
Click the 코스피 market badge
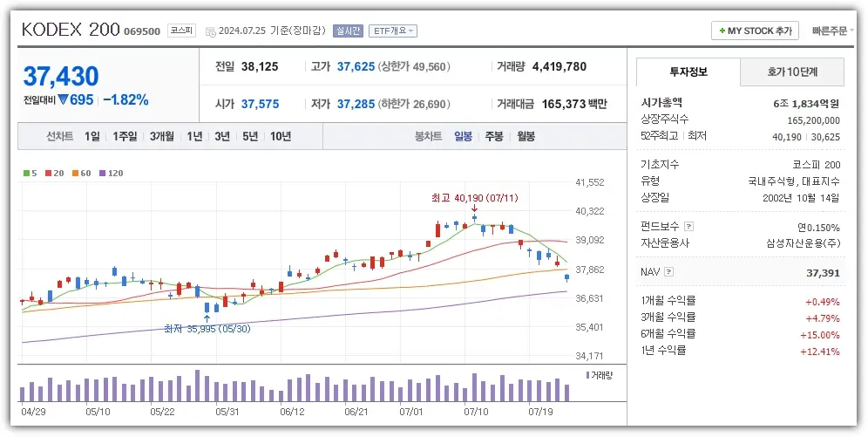(182, 31)
